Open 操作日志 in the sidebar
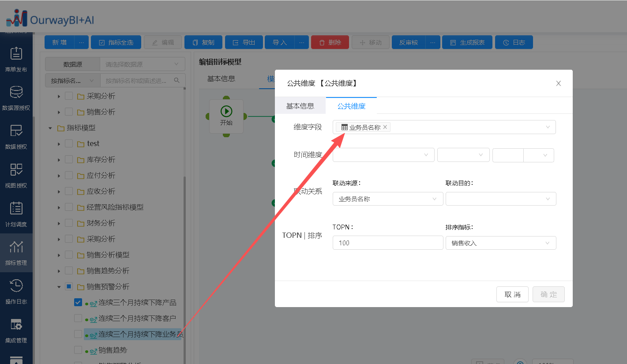The image size is (627, 364). tap(16, 292)
